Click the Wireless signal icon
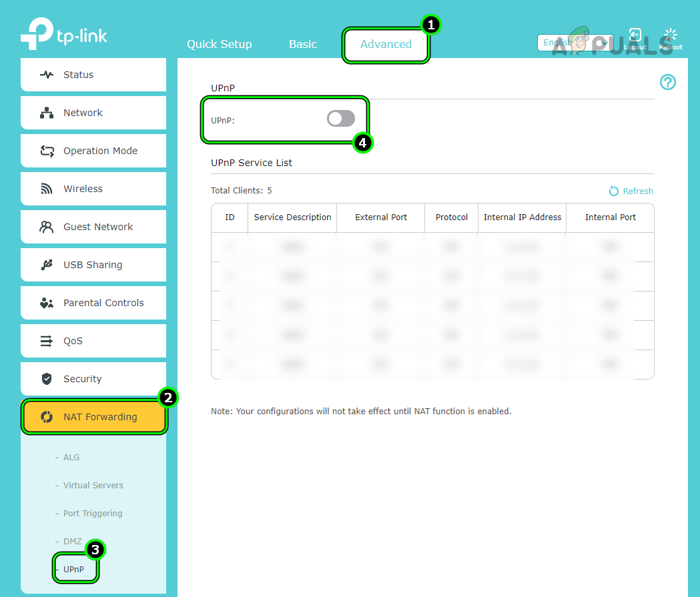700x597 pixels. pos(45,189)
